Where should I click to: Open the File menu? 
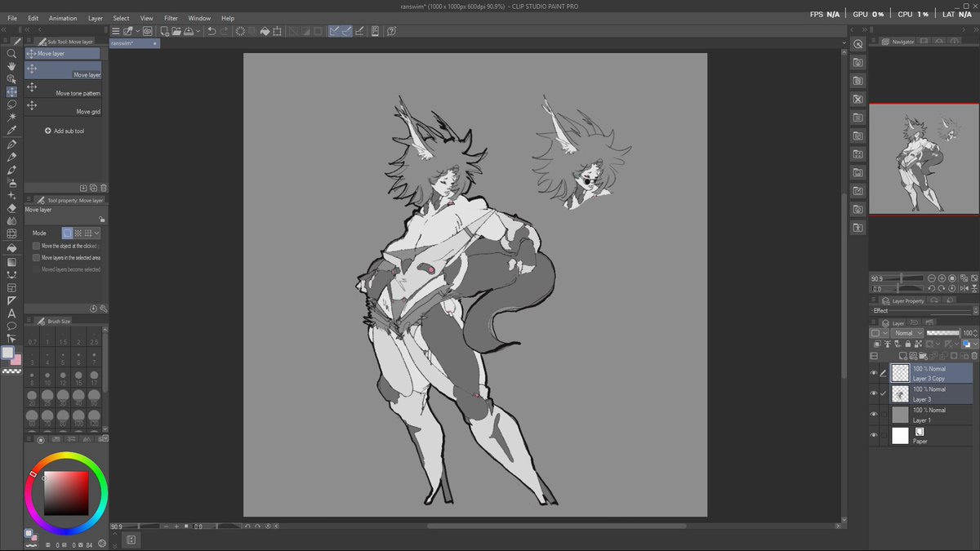(x=12, y=18)
